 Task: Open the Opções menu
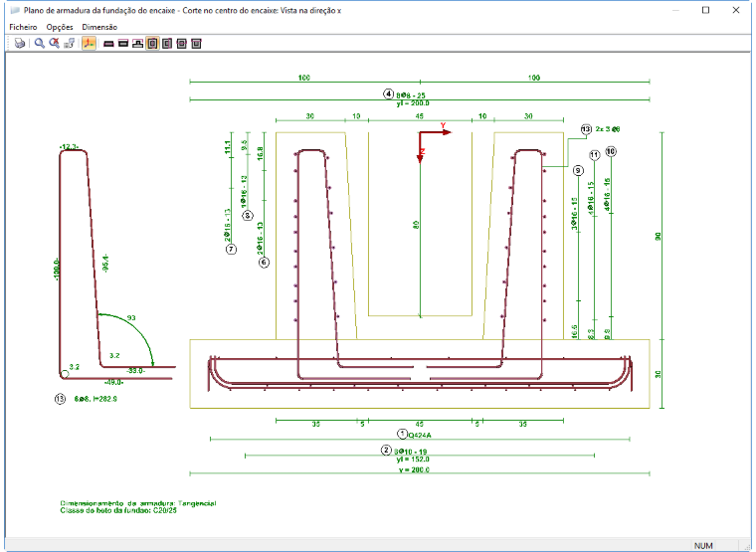point(60,27)
